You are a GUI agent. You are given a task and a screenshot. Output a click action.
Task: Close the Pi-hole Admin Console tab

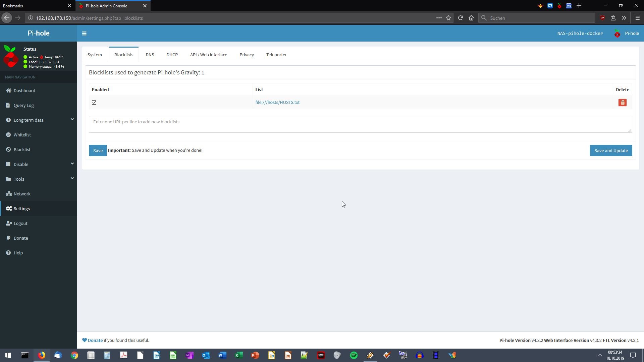[x=145, y=6]
